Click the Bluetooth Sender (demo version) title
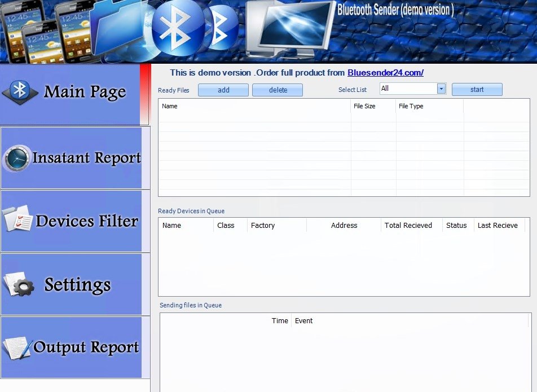The height and width of the screenshot is (392, 537). (x=395, y=10)
